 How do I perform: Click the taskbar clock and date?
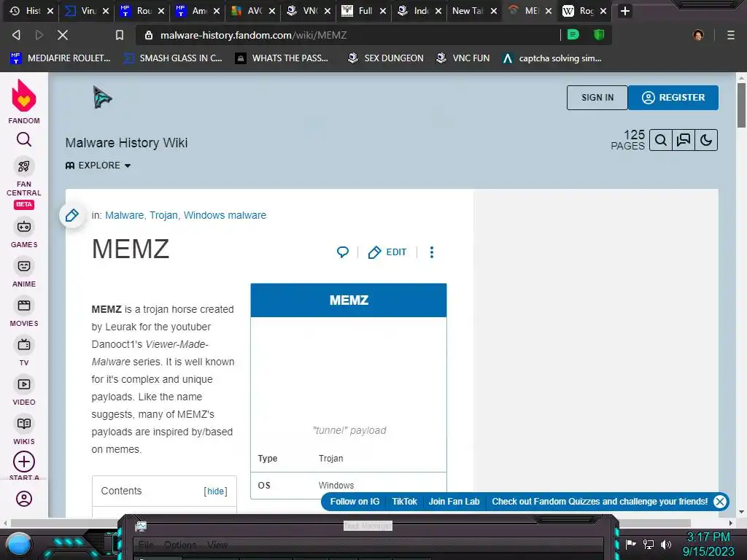[708, 544]
